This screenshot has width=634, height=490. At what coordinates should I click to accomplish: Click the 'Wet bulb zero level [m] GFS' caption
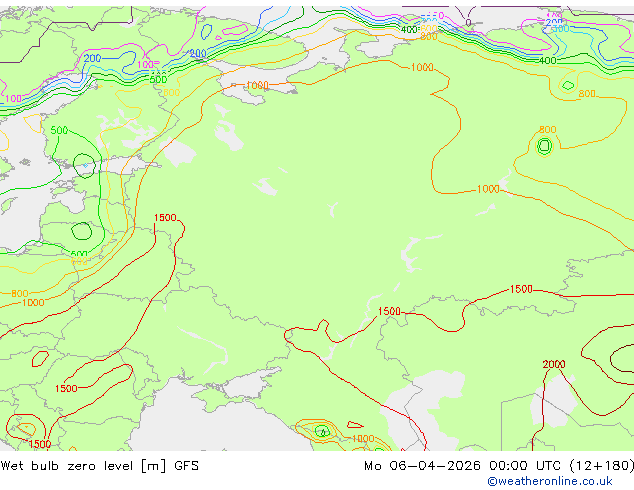click(x=100, y=466)
